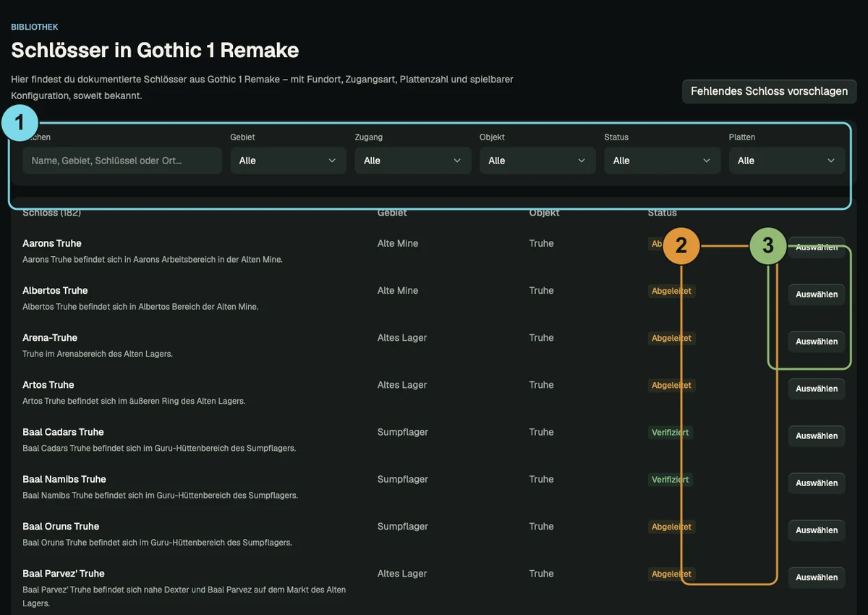
Task: Focus the search field for Name, Gebiet, Schlüssel
Action: click(122, 161)
